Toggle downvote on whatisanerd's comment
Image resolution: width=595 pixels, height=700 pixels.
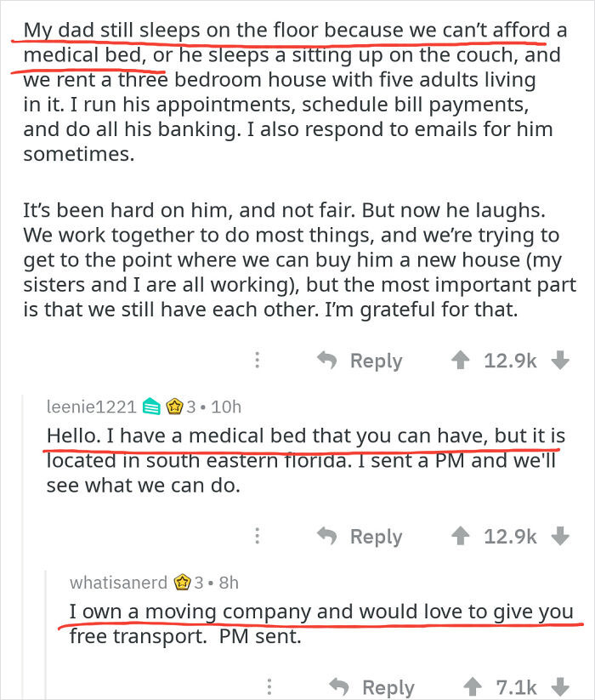pyautogui.click(x=559, y=686)
